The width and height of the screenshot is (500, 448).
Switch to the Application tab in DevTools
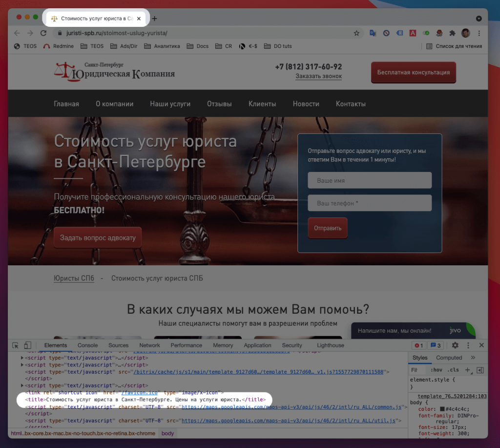(257, 345)
